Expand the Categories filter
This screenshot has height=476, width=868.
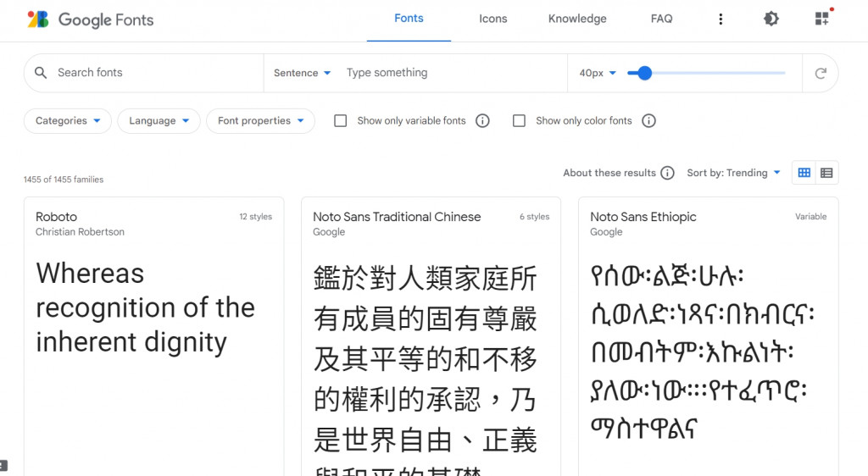coord(68,120)
